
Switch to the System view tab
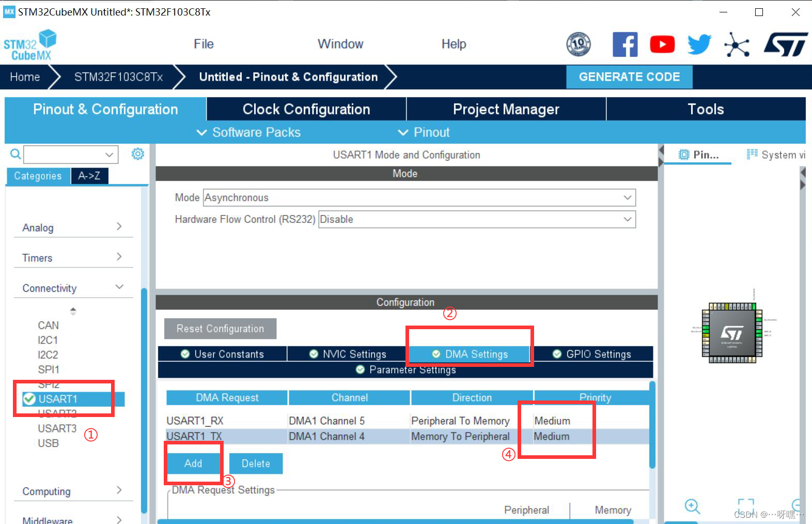[x=775, y=155]
